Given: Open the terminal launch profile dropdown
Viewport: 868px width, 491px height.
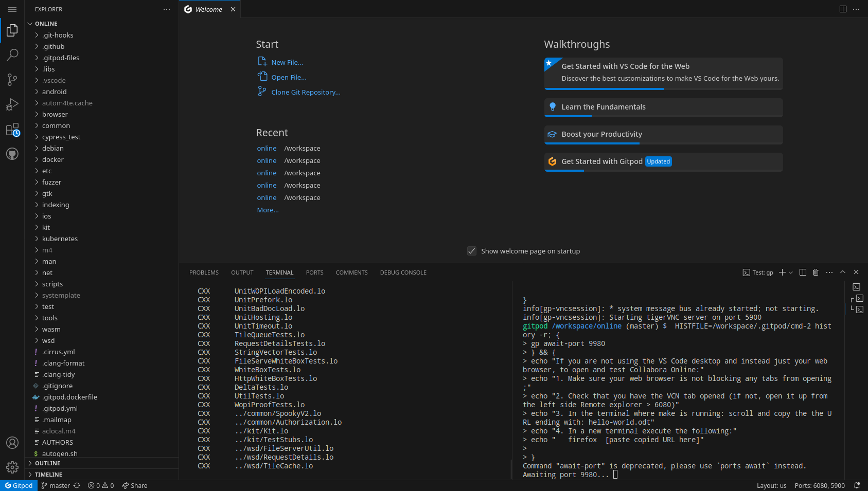Looking at the screenshot, I should coord(791,272).
